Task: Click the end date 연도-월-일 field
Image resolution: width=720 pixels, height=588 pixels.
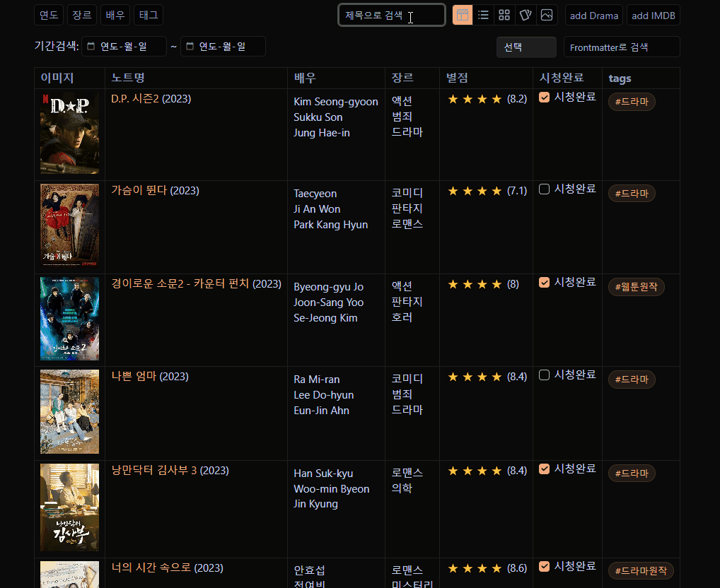Action: [223, 47]
